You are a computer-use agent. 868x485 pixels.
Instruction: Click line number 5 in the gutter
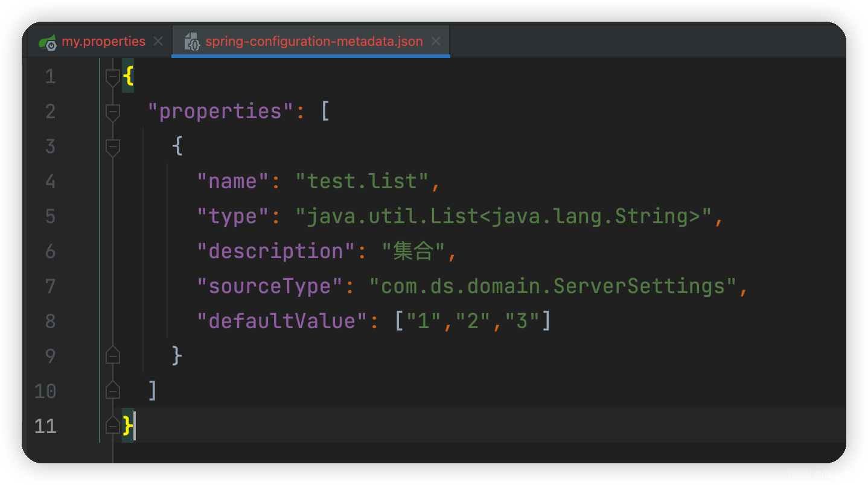49,217
